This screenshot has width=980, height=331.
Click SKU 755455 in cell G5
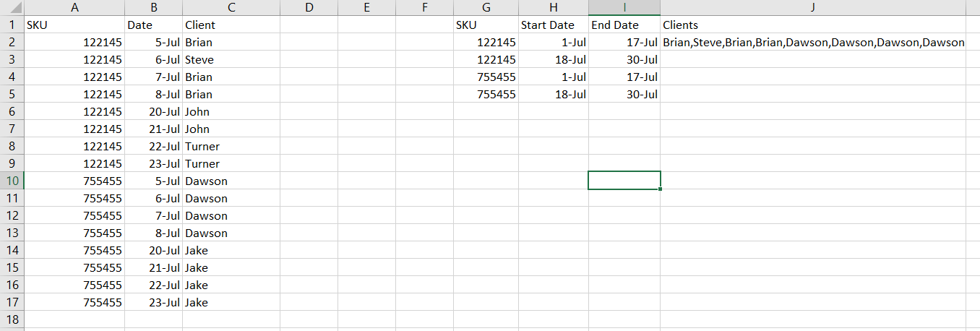point(486,94)
